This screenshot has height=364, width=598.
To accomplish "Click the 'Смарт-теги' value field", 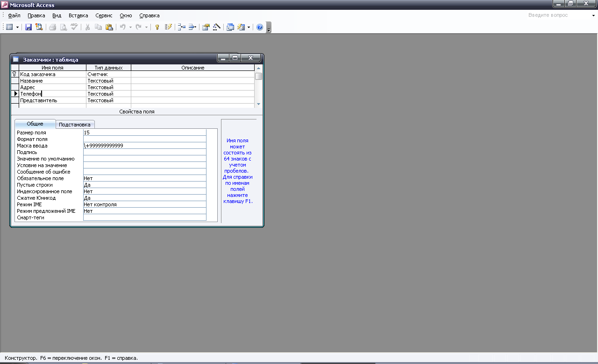I will pyautogui.click(x=144, y=217).
